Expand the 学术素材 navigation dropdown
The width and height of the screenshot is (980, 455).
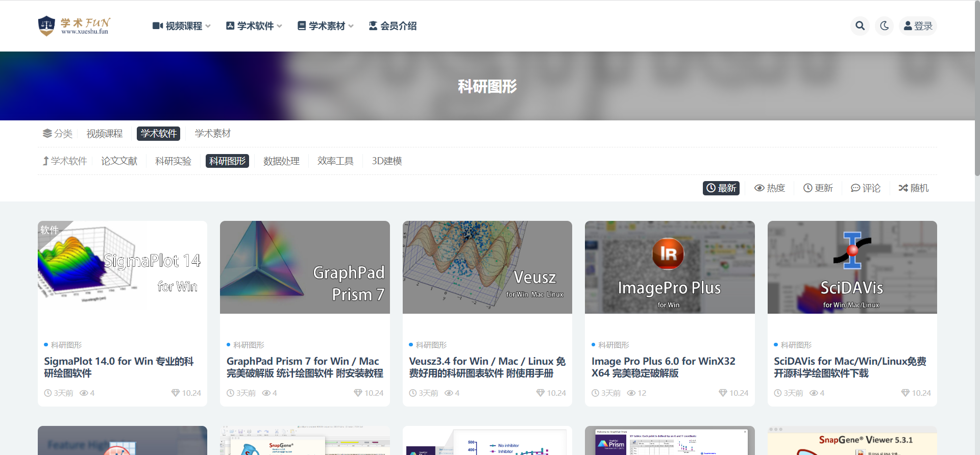326,26
